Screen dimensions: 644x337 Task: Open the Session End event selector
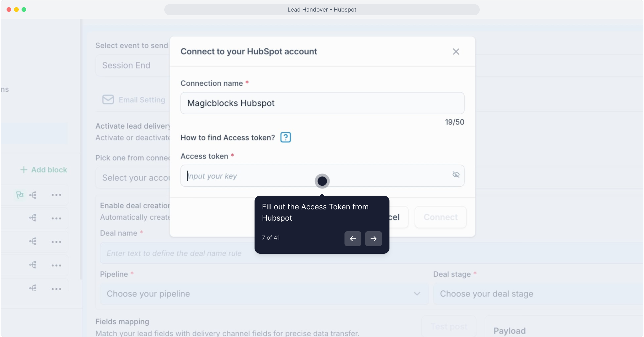point(133,66)
